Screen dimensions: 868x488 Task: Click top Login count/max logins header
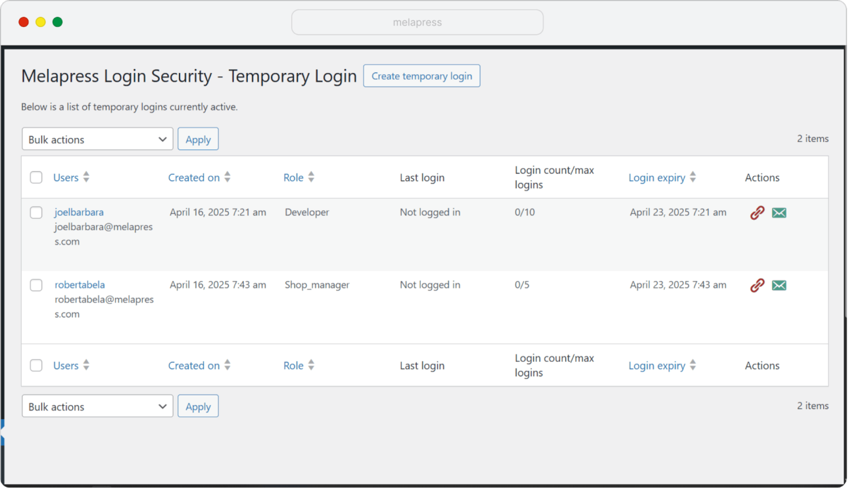pyautogui.click(x=554, y=178)
